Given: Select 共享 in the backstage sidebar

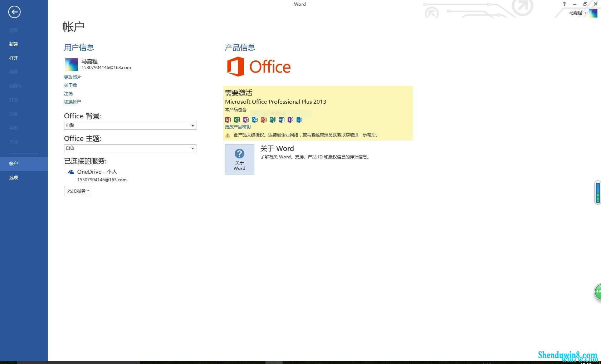Looking at the screenshot, I should [24, 114].
